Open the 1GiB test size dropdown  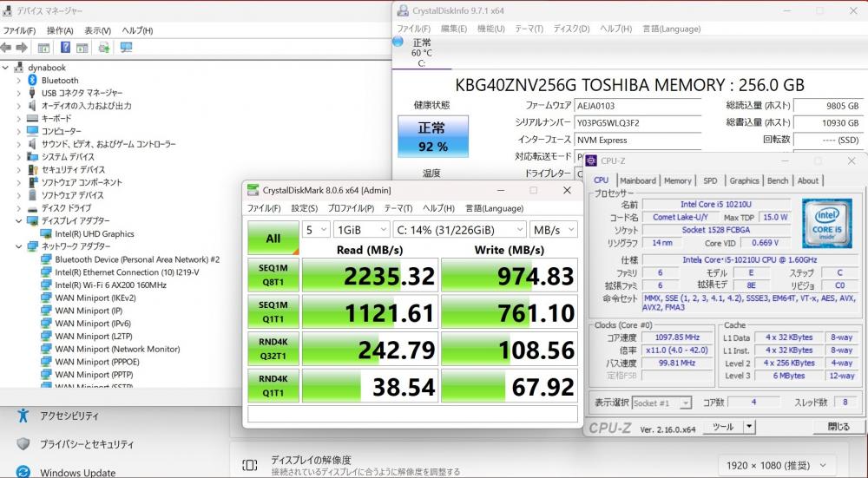click(361, 230)
